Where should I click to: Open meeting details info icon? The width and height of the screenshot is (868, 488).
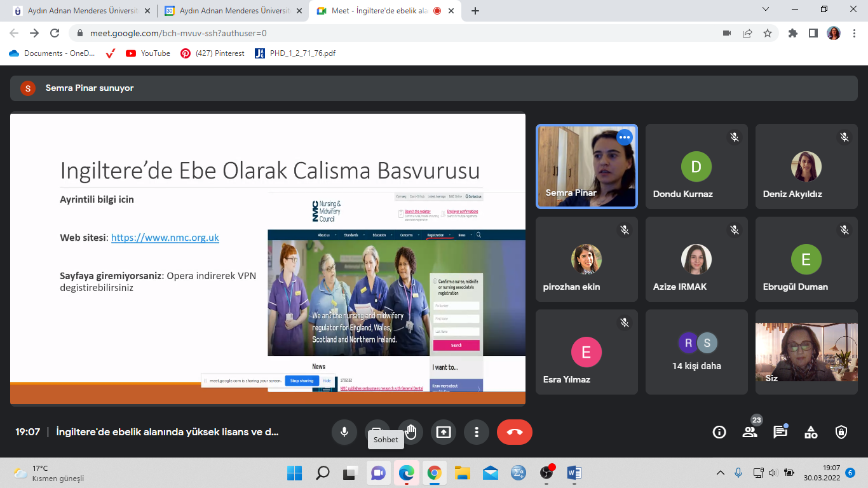point(719,432)
